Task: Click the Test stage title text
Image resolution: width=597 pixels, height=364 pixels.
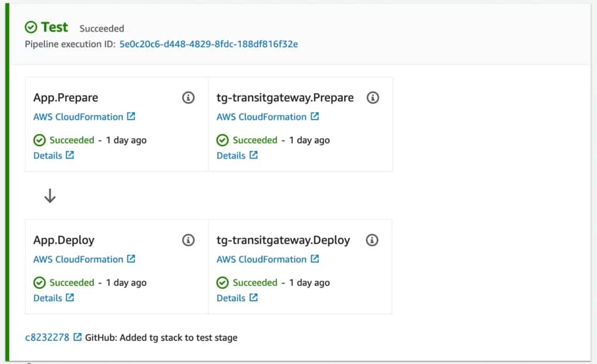Action: [x=54, y=27]
